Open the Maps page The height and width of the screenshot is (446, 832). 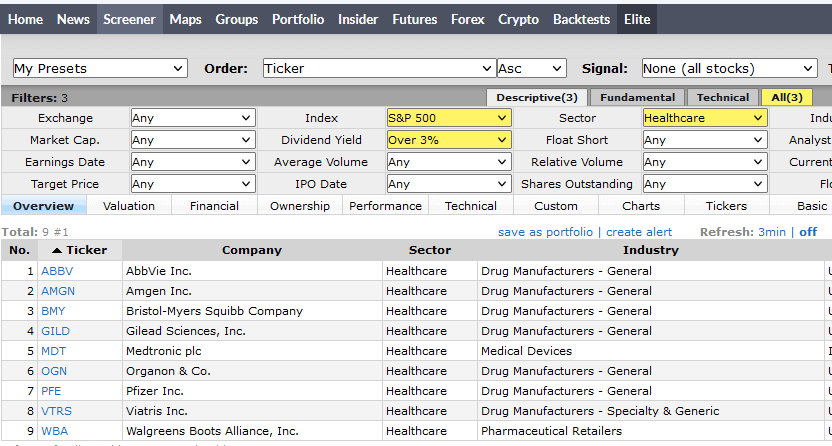(185, 20)
